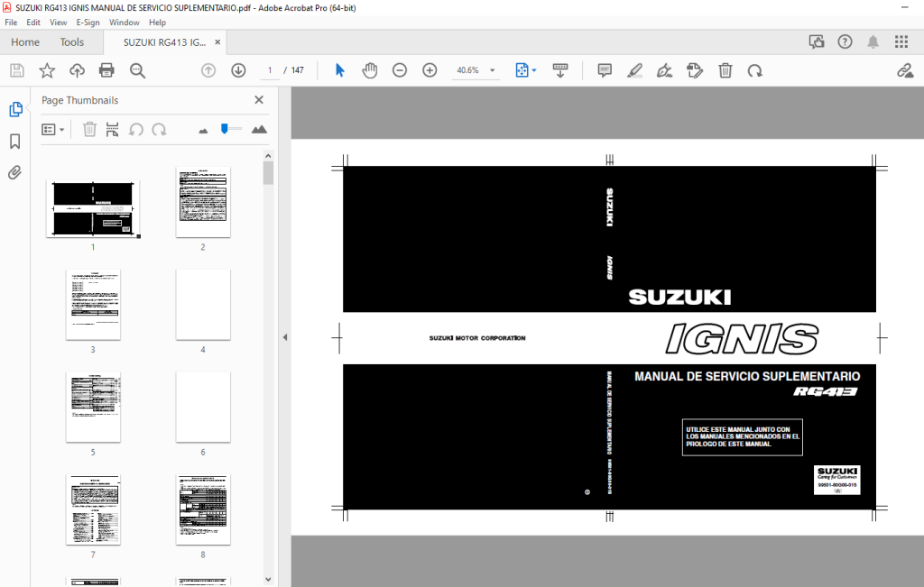Open the Sign document pen tool
The image size is (924, 587).
(665, 70)
